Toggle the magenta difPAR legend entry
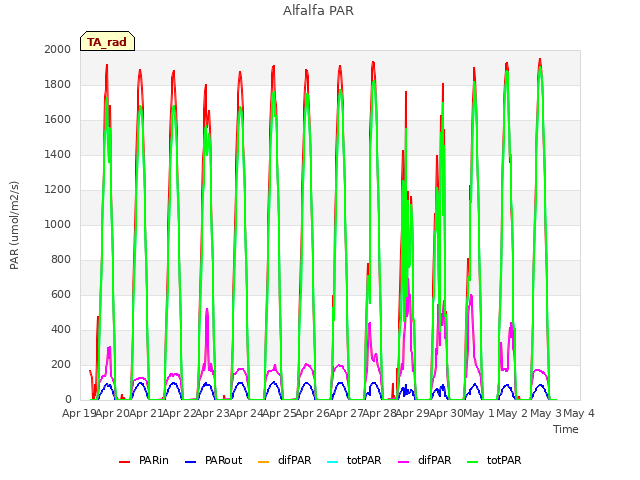The image size is (640, 480). [425, 460]
